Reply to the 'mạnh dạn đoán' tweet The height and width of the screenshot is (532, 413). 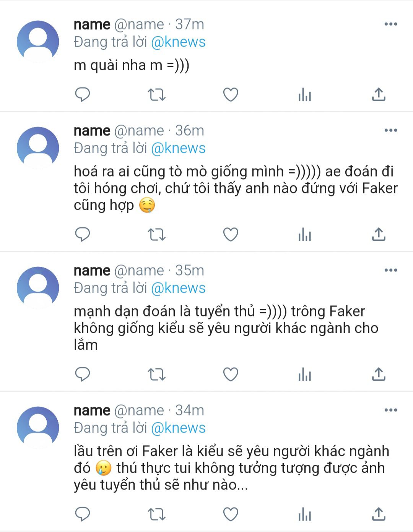(82, 374)
